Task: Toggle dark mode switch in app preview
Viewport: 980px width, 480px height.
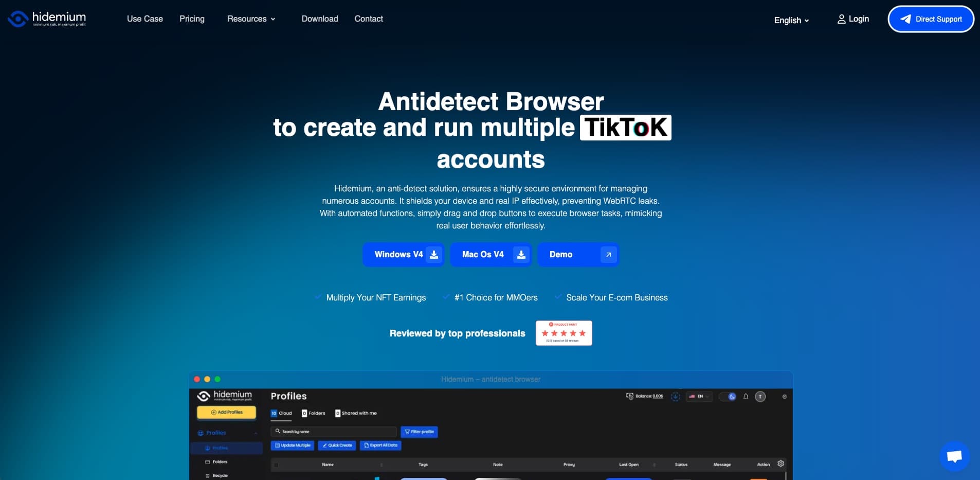Action: click(x=728, y=397)
